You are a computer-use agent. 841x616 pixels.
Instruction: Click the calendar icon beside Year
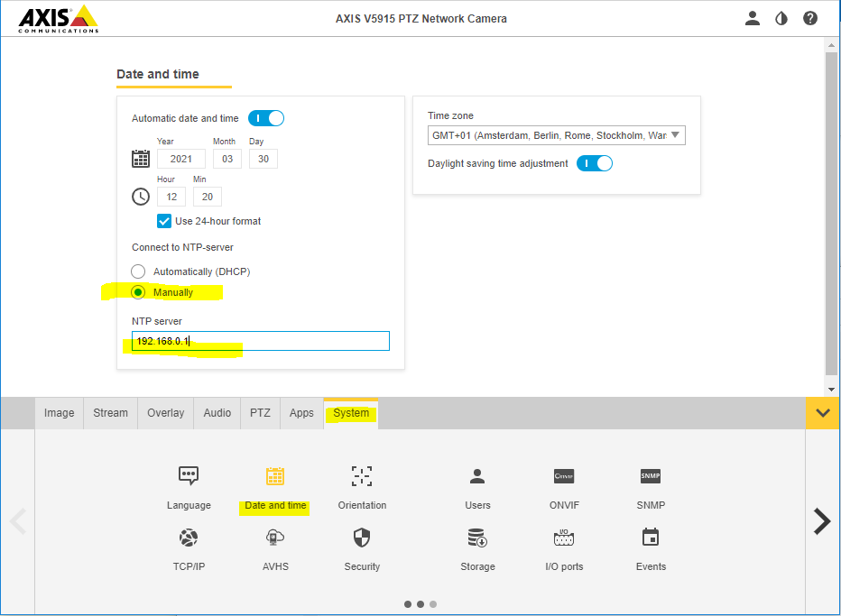coord(141,159)
